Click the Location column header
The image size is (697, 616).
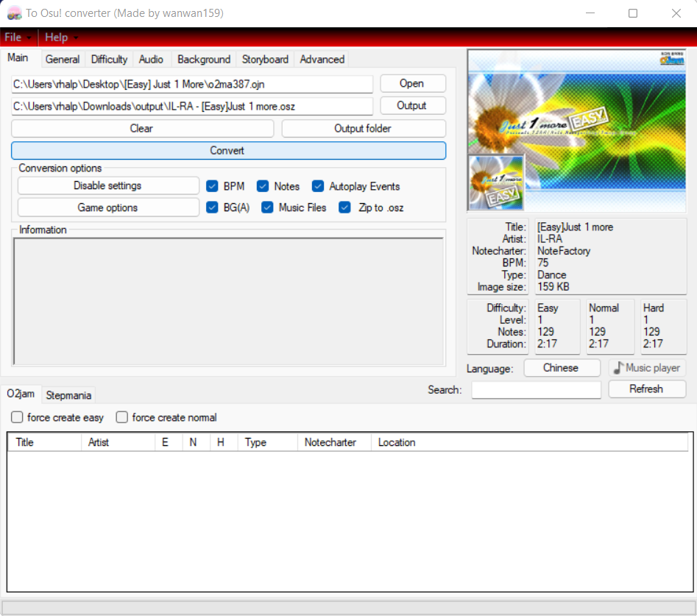(x=529, y=442)
